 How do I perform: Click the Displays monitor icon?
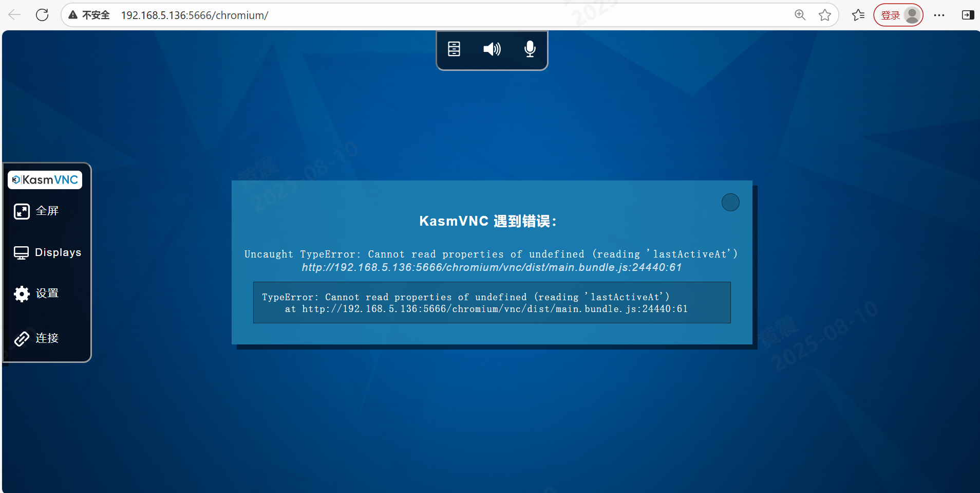(22, 253)
